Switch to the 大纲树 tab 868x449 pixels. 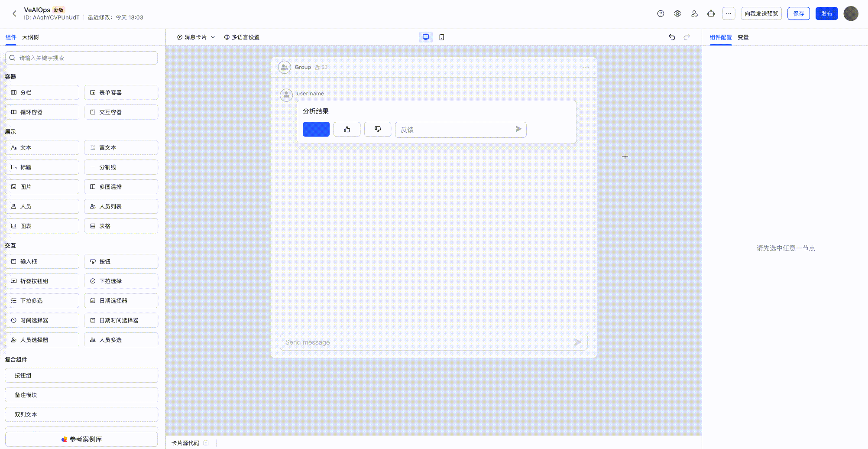pos(30,37)
